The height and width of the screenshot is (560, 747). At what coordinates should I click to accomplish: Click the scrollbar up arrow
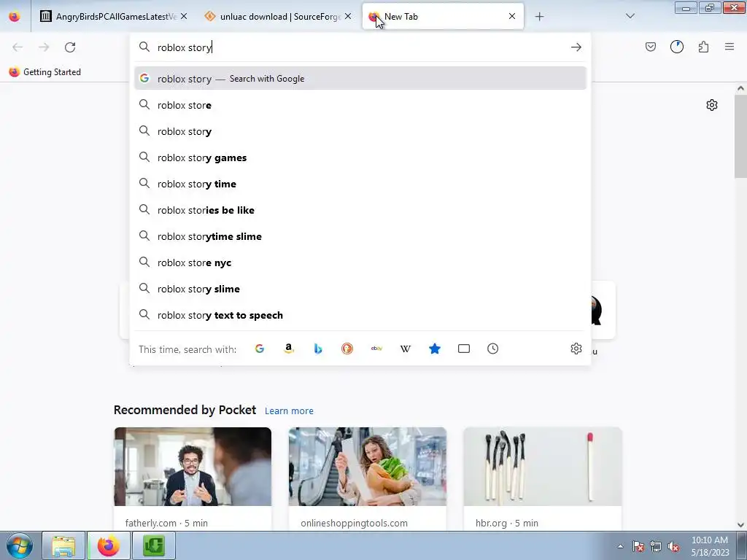pos(740,88)
